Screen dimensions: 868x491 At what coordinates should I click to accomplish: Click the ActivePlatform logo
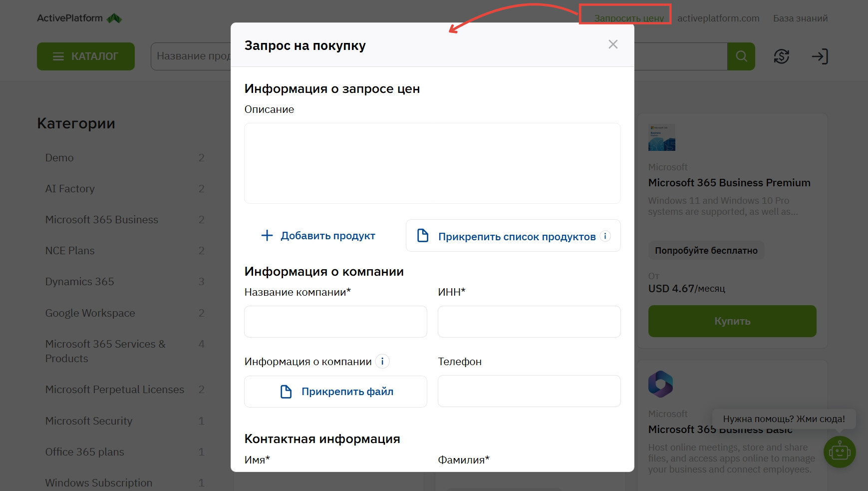tap(79, 18)
